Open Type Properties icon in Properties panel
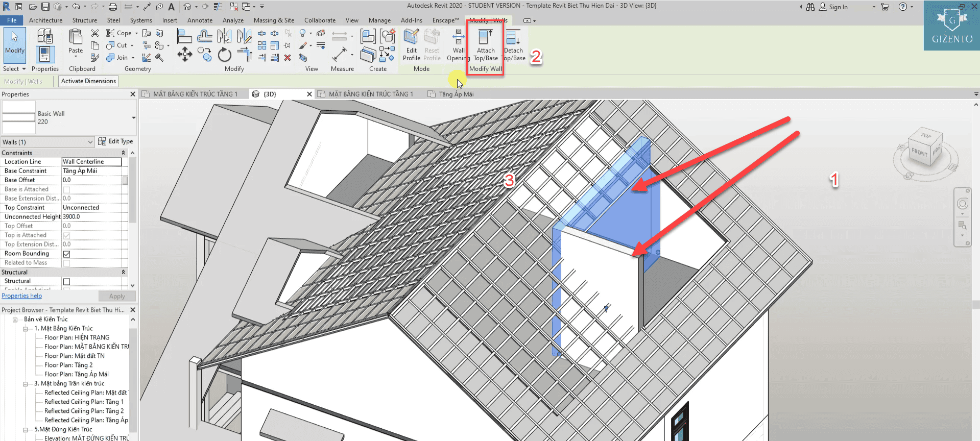The width and height of the screenshot is (980, 441). click(44, 36)
